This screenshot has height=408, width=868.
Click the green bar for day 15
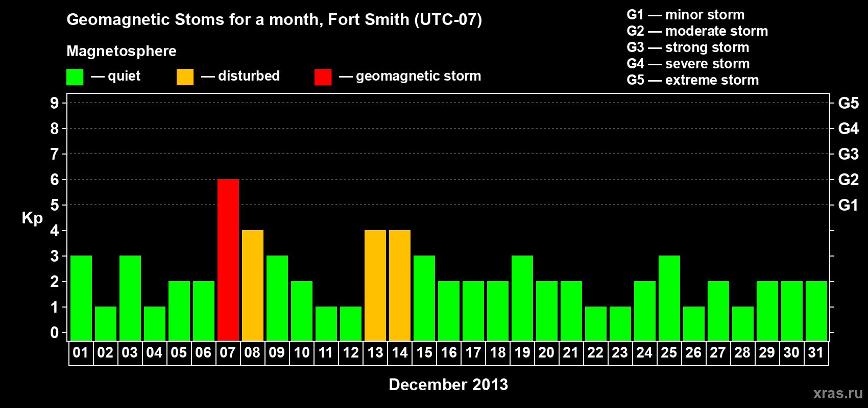[424, 298]
